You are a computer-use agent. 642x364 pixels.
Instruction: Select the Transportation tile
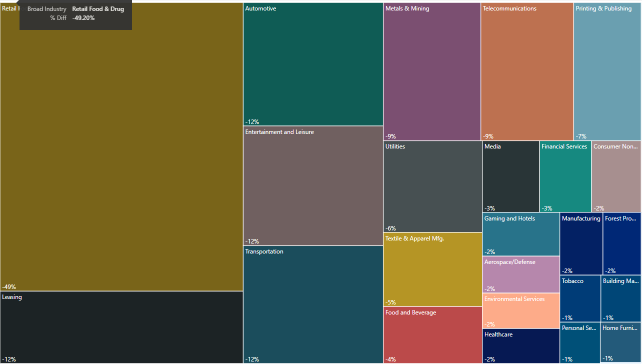(x=313, y=304)
